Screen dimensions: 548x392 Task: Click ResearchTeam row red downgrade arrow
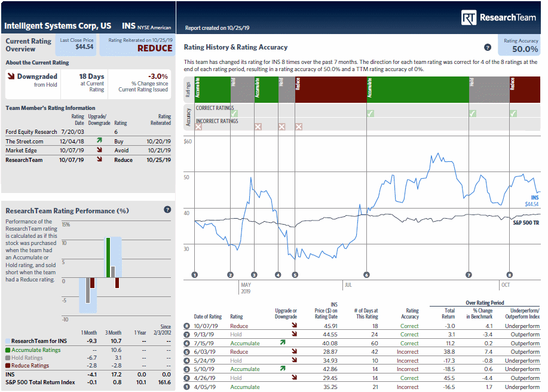(99, 159)
